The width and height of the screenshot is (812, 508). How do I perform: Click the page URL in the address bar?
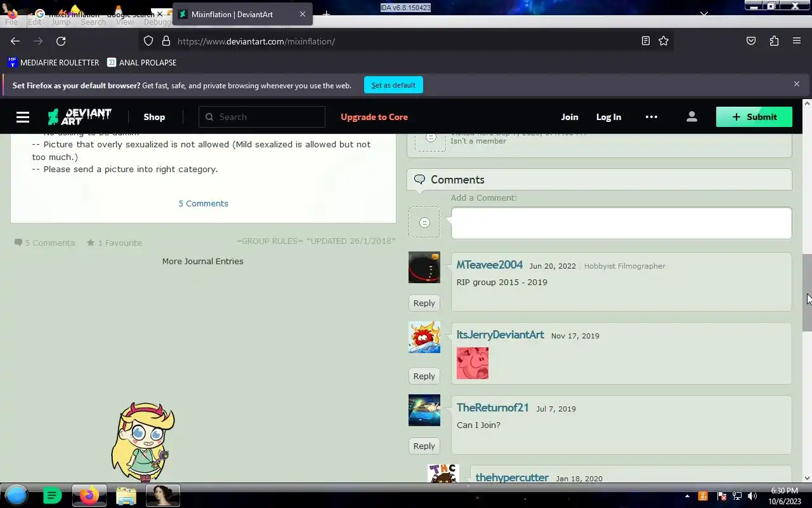point(256,41)
